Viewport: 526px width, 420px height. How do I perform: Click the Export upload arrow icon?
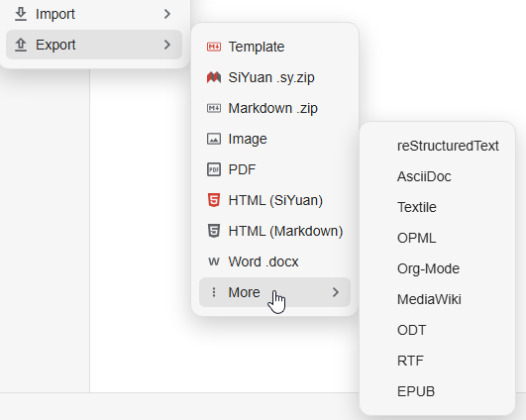pos(21,45)
